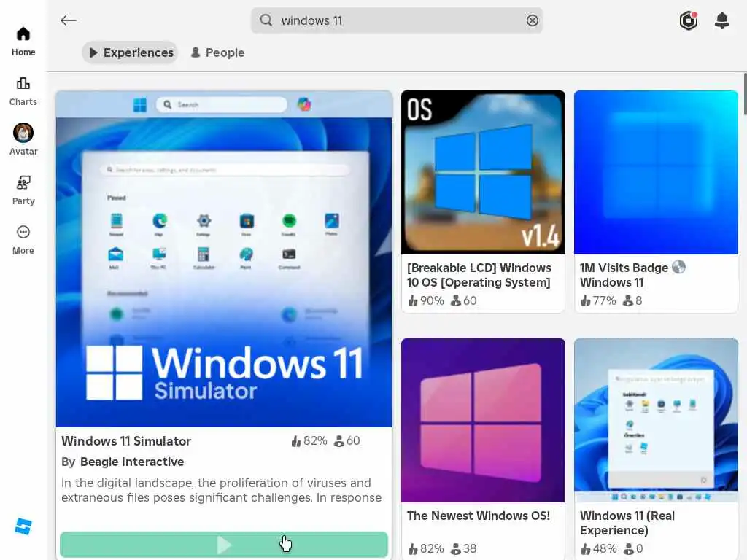Open the Windows 11 Simulator title
Screen dimensions: 747x560
tap(126, 441)
